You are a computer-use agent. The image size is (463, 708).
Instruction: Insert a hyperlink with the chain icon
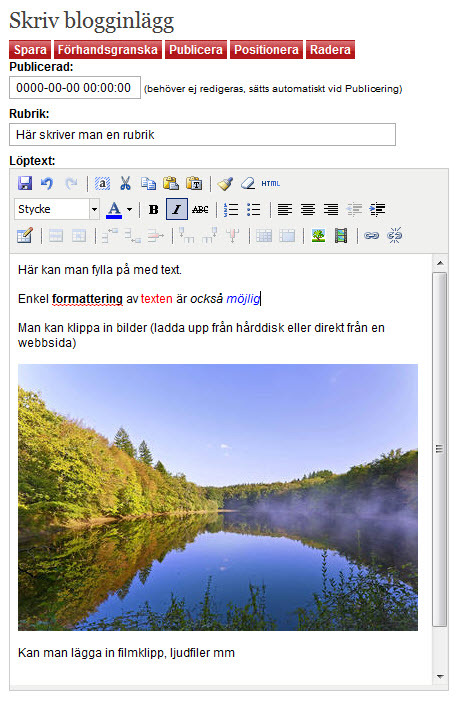point(371,235)
